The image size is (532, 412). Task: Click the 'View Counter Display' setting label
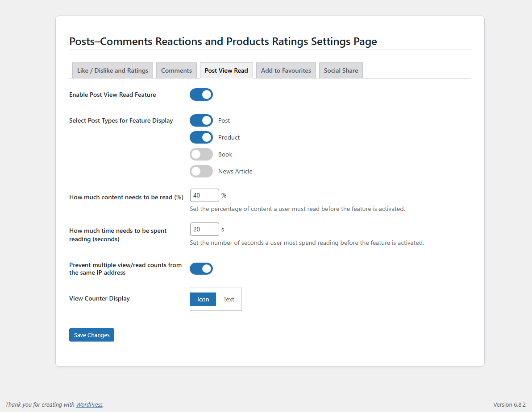(100, 298)
